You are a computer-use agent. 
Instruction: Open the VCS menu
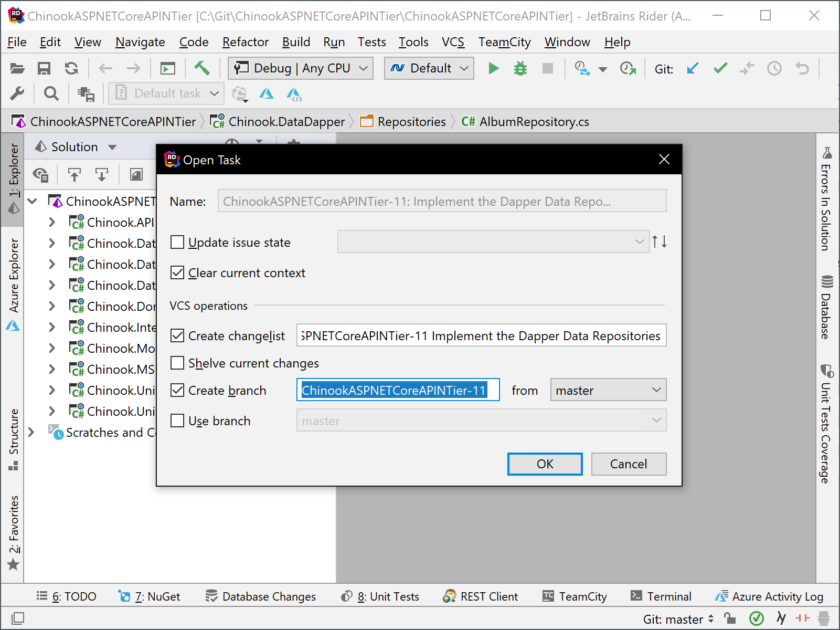coord(453,42)
